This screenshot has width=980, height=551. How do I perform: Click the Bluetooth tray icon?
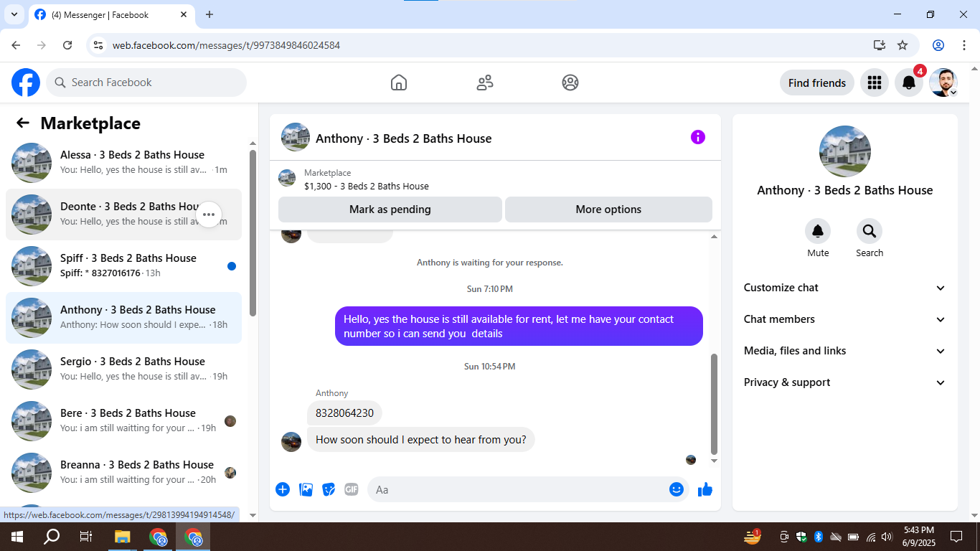819,537
